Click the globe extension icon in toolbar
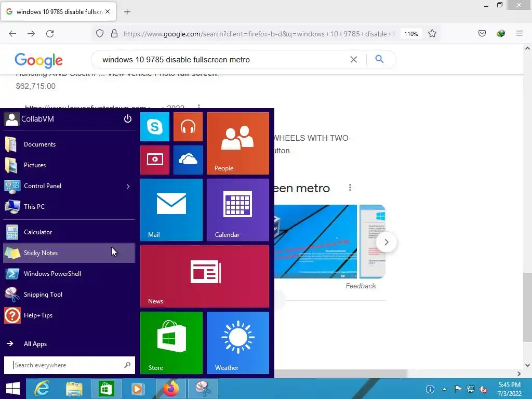The image size is (532, 399). coord(501,33)
